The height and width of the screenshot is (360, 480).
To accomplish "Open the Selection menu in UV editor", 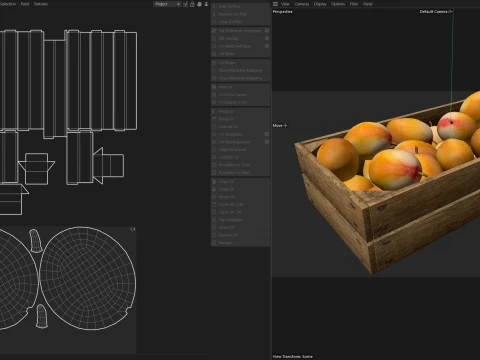I will pyautogui.click(x=8, y=4).
